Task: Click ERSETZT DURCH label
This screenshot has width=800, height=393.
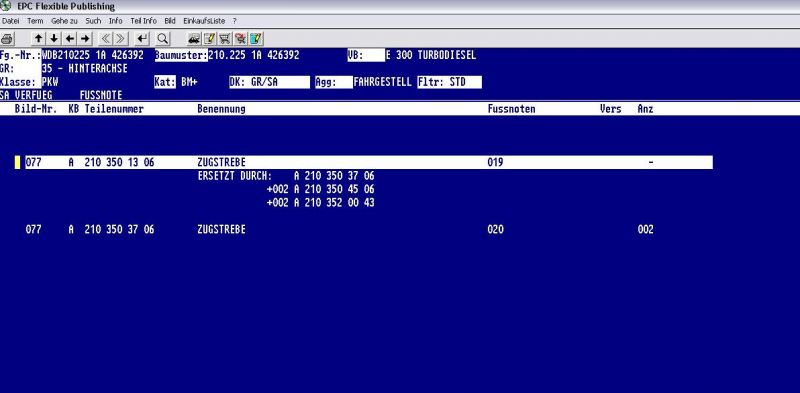Action: (235, 176)
